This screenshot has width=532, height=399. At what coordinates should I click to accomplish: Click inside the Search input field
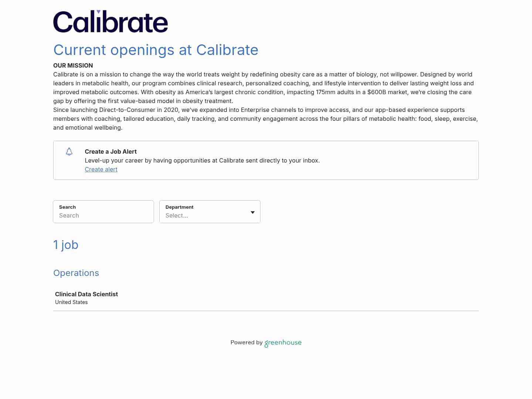(103, 215)
